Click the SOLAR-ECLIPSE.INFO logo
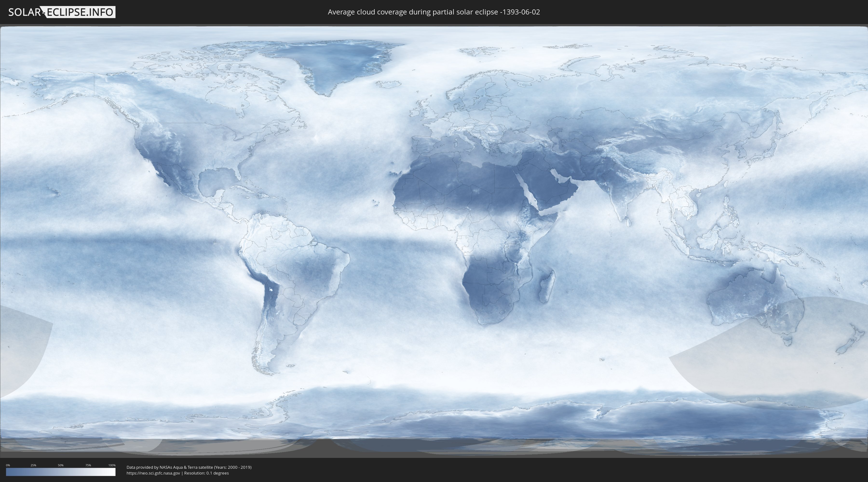 [62, 12]
